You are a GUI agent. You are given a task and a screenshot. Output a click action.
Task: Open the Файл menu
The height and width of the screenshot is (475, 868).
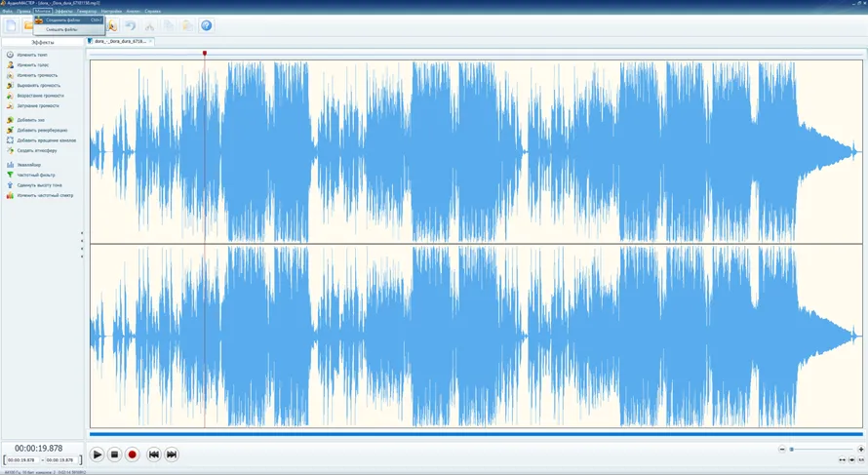[x=7, y=11]
